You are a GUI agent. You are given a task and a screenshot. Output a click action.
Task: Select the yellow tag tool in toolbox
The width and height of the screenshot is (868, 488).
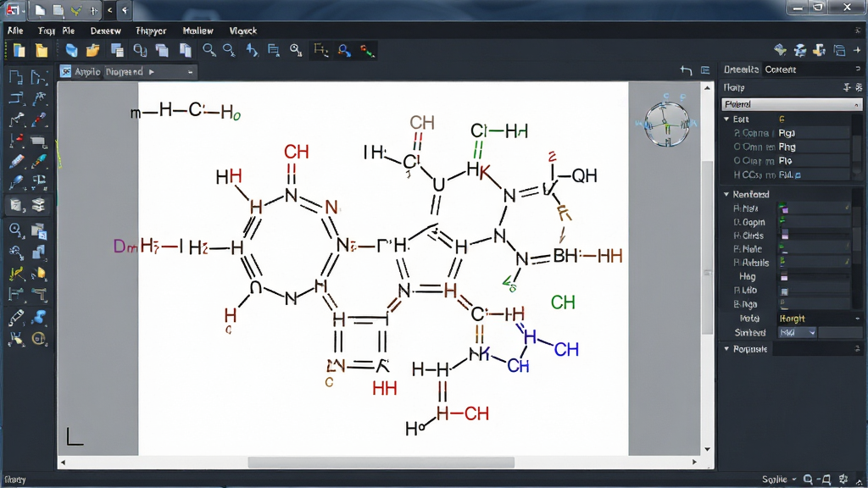coord(39,274)
